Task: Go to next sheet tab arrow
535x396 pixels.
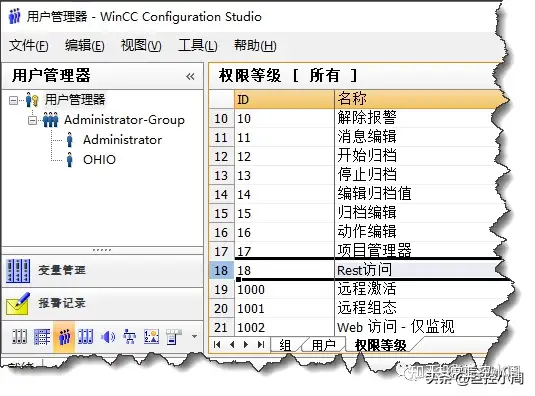Action: [x=246, y=344]
